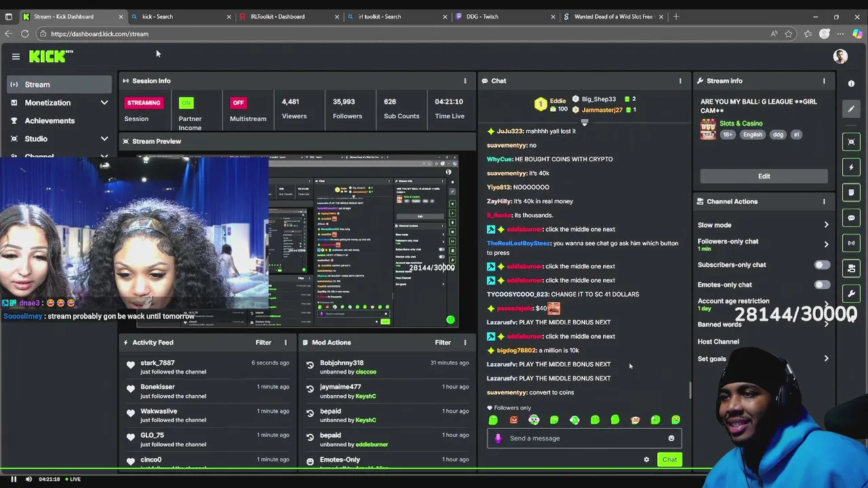Expand Studio sidebar section
Viewport: 868px width, 488px height.
point(104,139)
